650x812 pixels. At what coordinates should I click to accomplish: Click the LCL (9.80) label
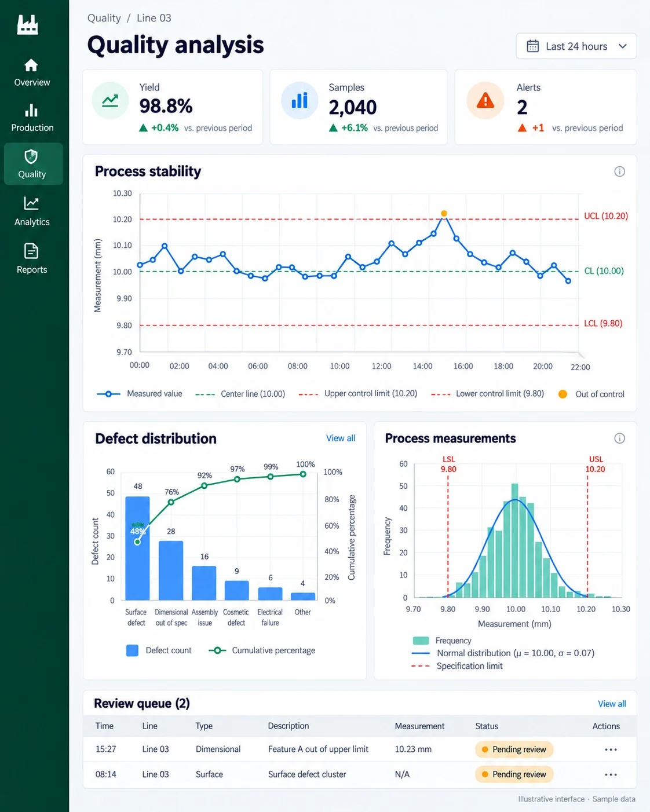click(x=603, y=323)
